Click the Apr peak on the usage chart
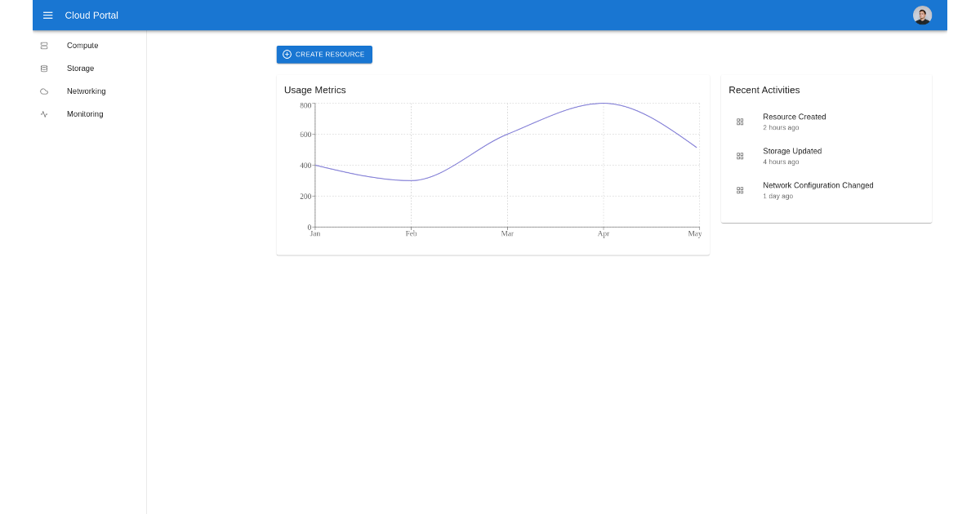Image resolution: width=980 pixels, height=514 pixels. pos(604,104)
